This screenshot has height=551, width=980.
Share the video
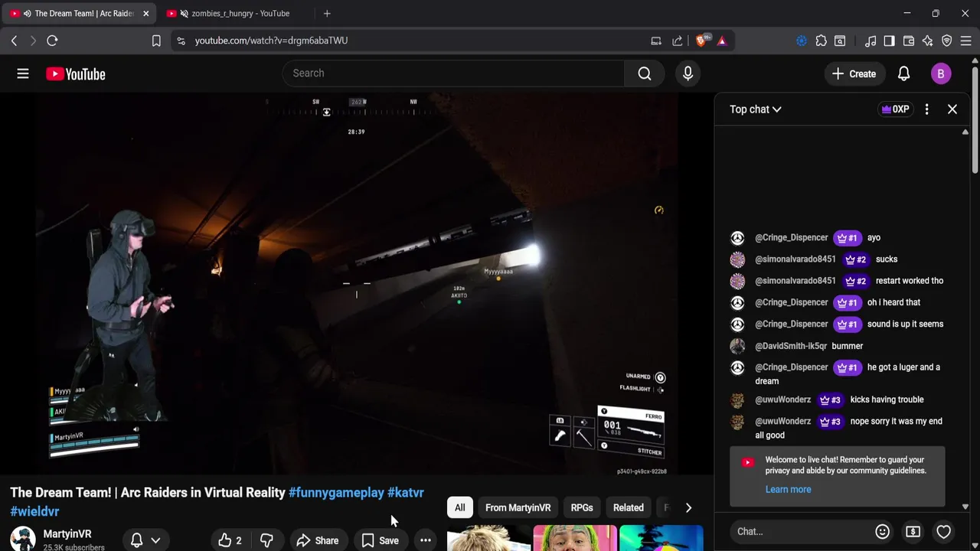(317, 541)
